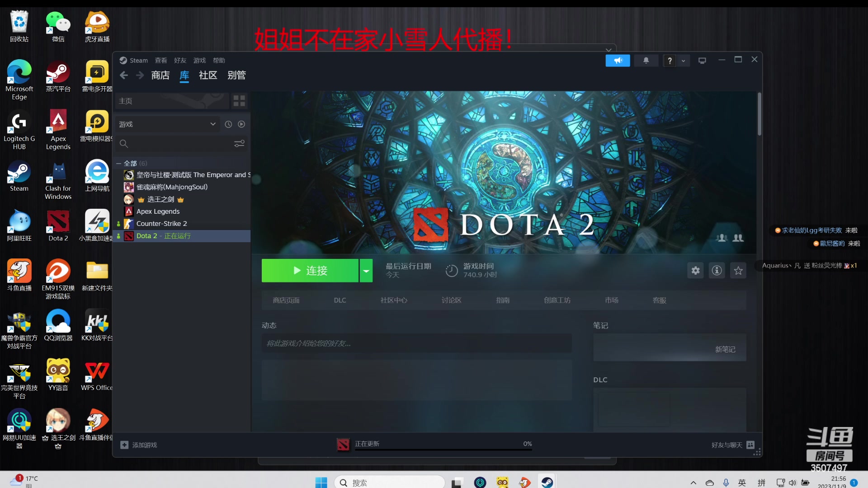Viewport: 868px width, 488px height.
Task: Open the 新建文件夹 desktop folder
Action: pos(97,275)
